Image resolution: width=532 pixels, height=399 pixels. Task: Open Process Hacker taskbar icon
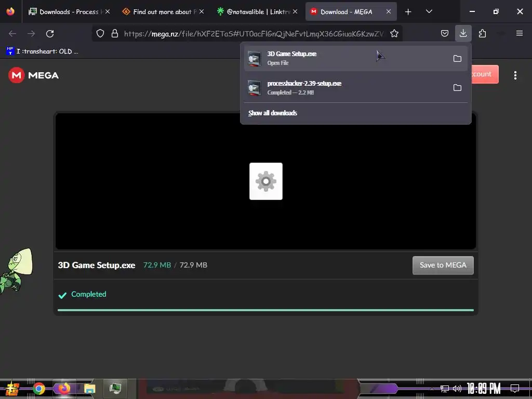coord(115,389)
